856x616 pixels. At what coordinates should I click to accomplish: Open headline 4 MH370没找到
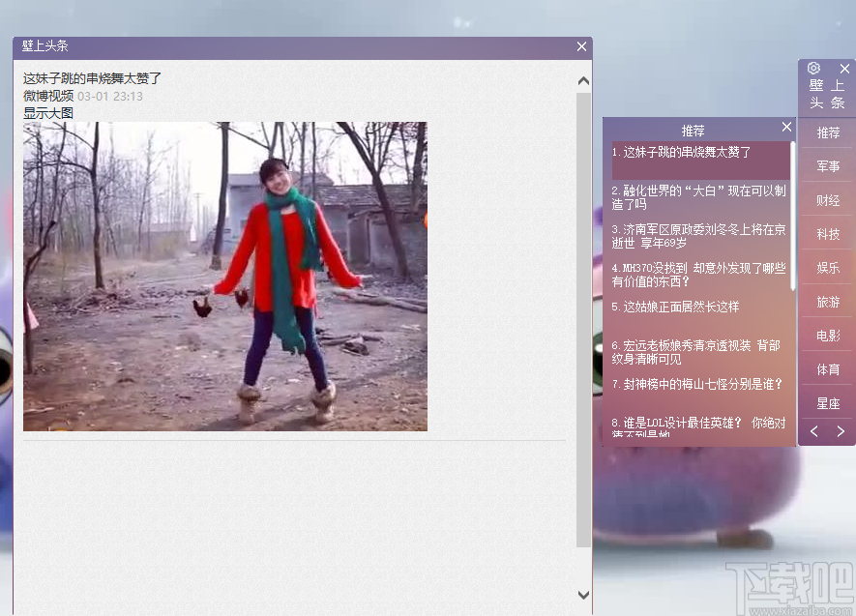pyautogui.click(x=698, y=275)
